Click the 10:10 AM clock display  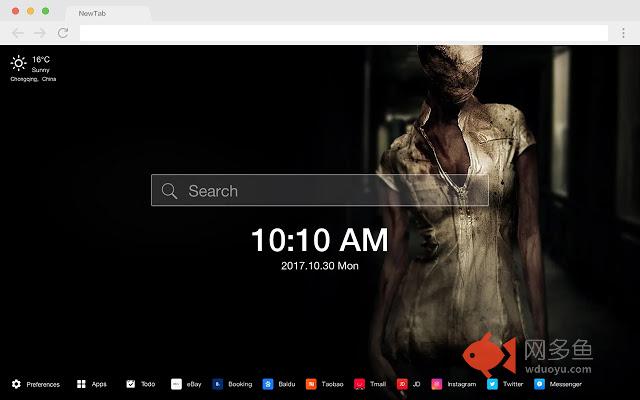[x=320, y=240]
